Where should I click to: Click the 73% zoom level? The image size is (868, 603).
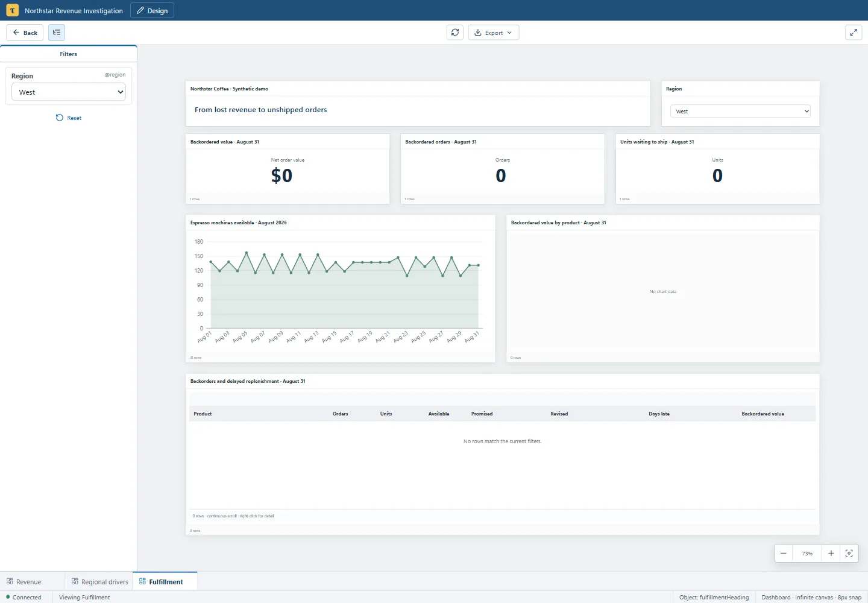(807, 553)
